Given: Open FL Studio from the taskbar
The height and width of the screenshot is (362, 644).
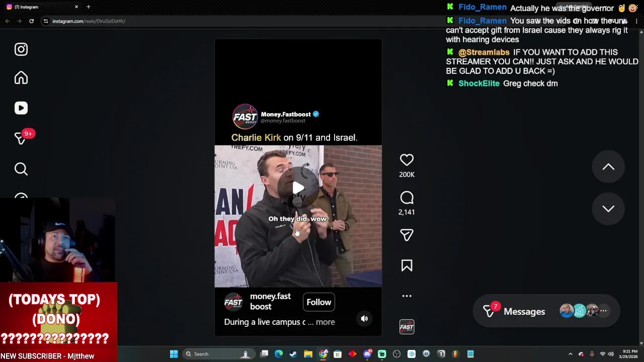Looking at the screenshot, I should tap(455, 354).
